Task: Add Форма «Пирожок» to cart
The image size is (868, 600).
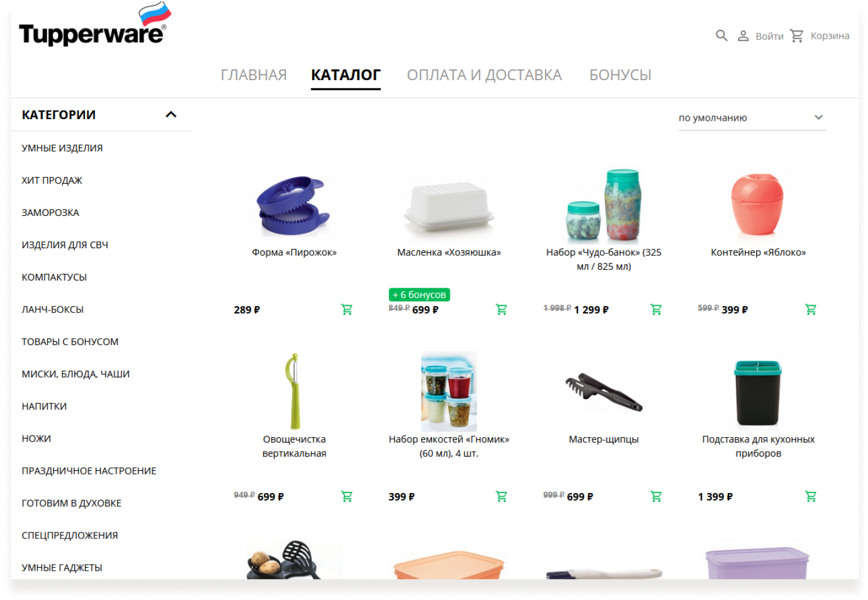Action: point(347,310)
